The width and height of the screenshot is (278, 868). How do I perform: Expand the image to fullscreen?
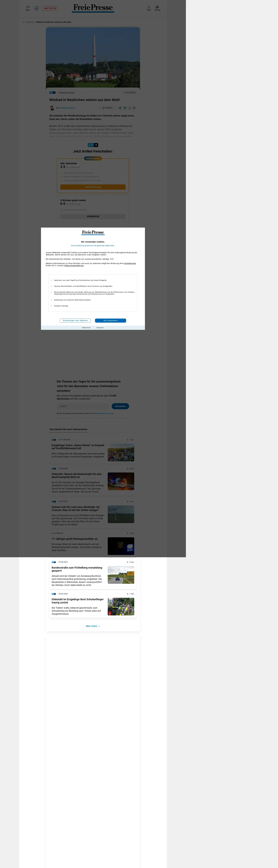pyautogui.click(x=127, y=81)
